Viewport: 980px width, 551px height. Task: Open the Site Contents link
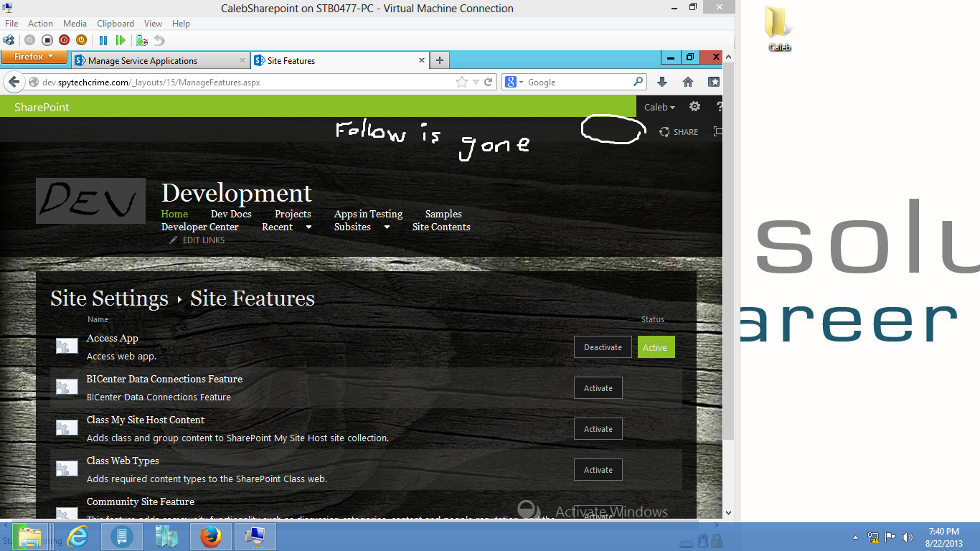click(441, 227)
